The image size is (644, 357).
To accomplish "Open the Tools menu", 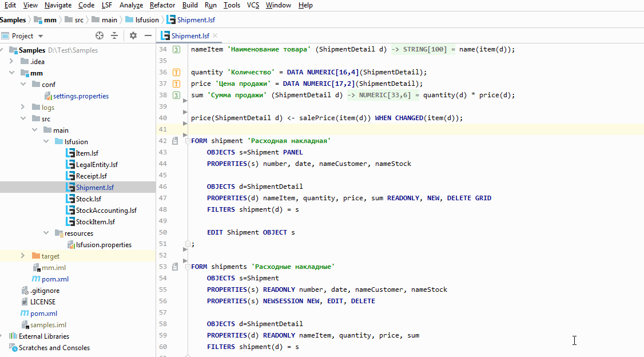I will pos(232,5).
